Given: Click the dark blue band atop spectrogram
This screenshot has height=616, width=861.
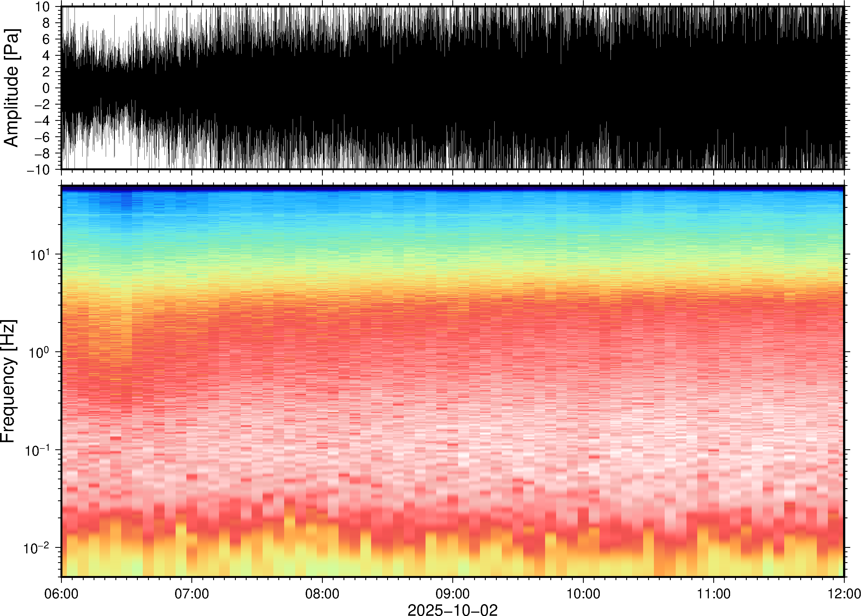Looking at the screenshot, I should pyautogui.click(x=452, y=188).
